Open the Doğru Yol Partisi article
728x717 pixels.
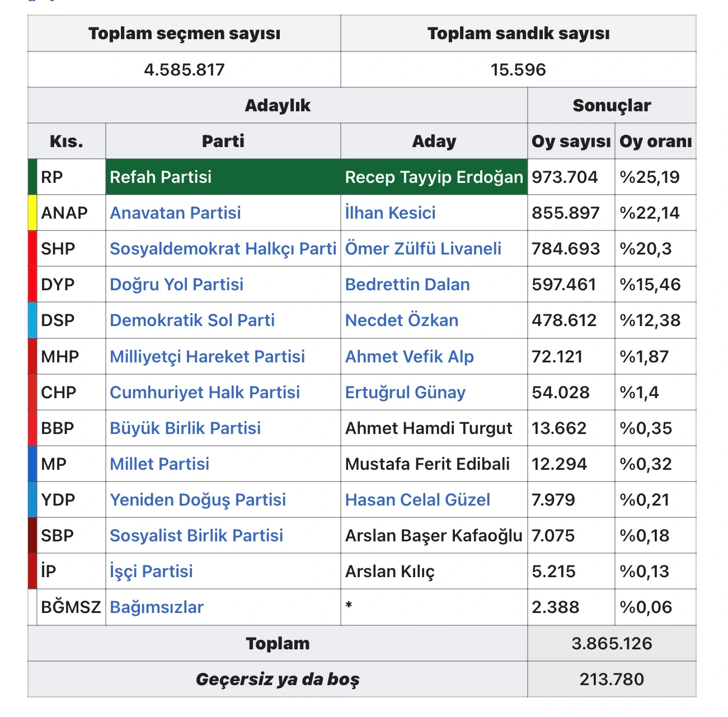point(176,285)
